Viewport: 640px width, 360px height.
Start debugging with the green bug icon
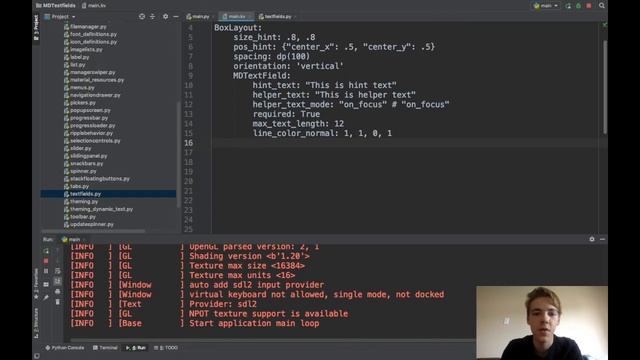(578, 6)
